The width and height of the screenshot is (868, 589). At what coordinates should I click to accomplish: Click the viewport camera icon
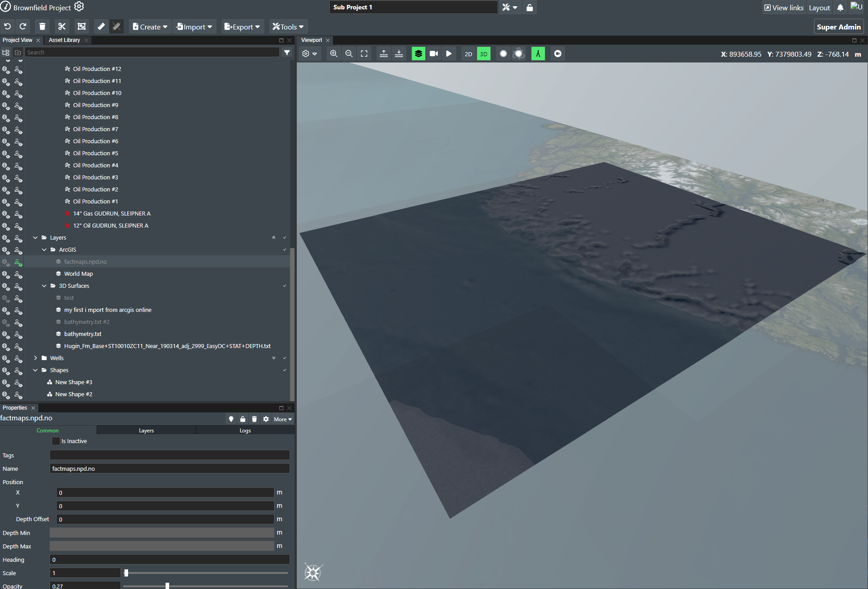click(x=434, y=54)
